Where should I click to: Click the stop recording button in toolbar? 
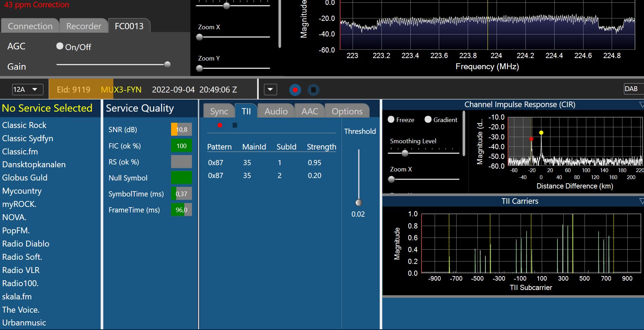click(313, 90)
